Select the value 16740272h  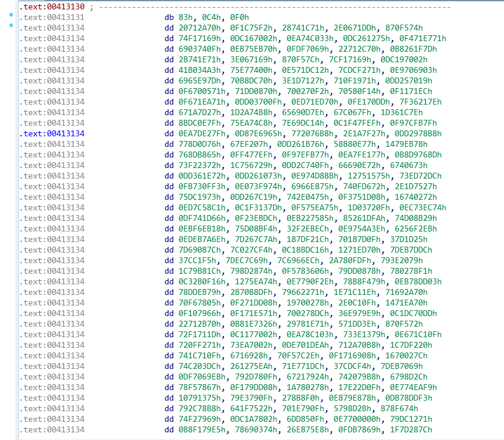click(x=416, y=197)
